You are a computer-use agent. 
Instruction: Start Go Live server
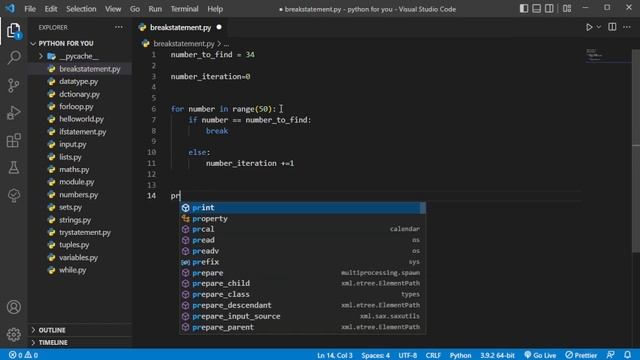(x=540, y=355)
